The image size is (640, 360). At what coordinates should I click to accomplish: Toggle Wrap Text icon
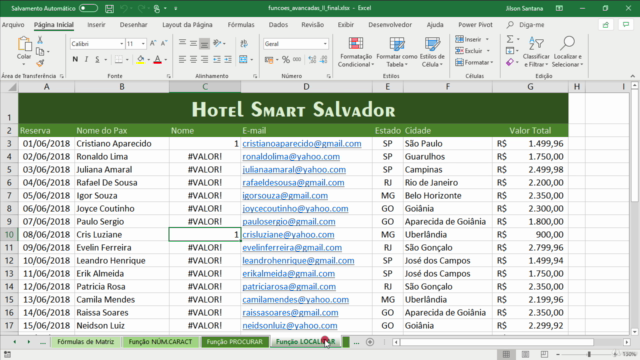tap(244, 43)
